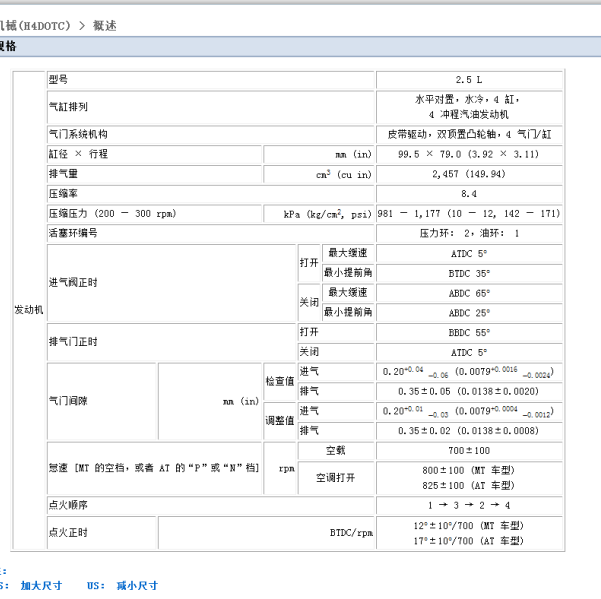Select the 'BTDC 35°' value
The image size is (601, 599).
click(x=469, y=273)
